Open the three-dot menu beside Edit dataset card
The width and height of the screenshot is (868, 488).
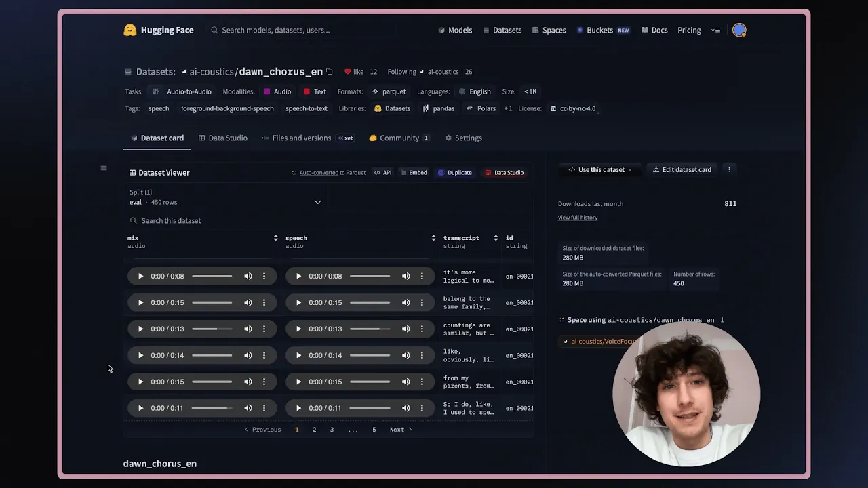pyautogui.click(x=729, y=169)
